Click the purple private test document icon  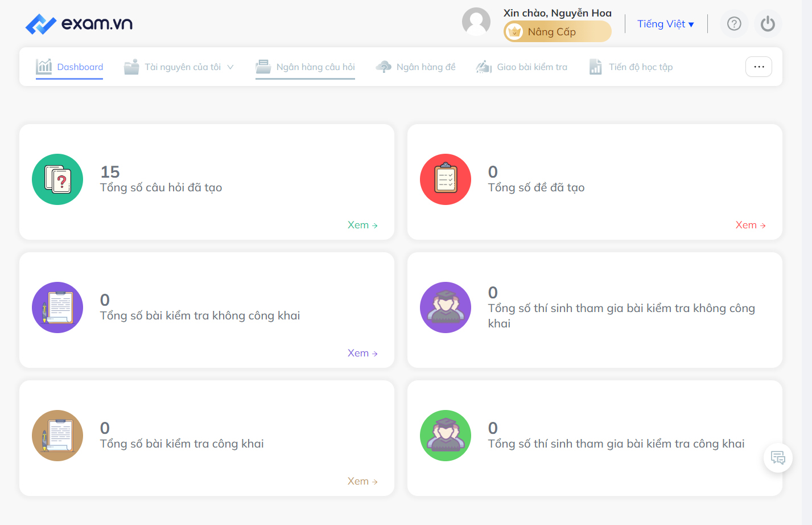pyautogui.click(x=57, y=307)
